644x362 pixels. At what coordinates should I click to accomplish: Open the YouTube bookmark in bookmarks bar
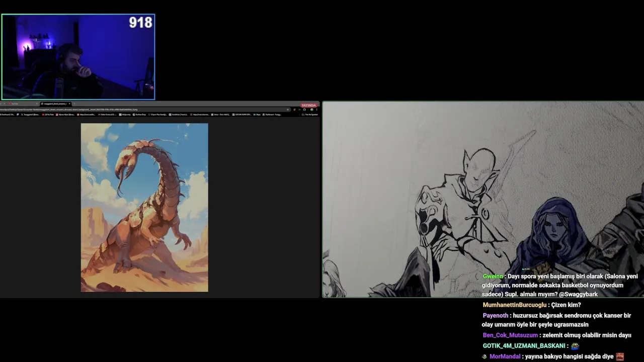48,115
